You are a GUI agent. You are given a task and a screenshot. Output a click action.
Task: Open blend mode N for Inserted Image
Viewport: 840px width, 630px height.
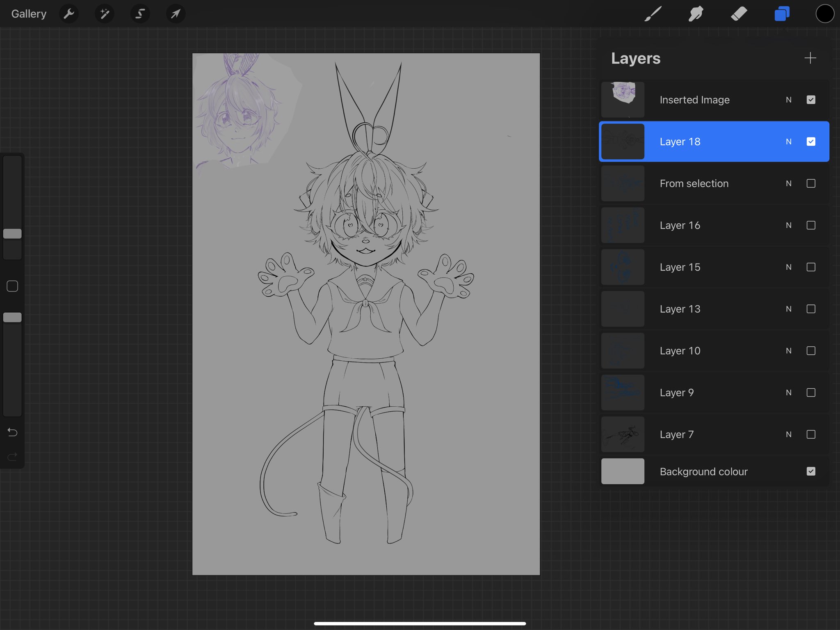pos(788,100)
